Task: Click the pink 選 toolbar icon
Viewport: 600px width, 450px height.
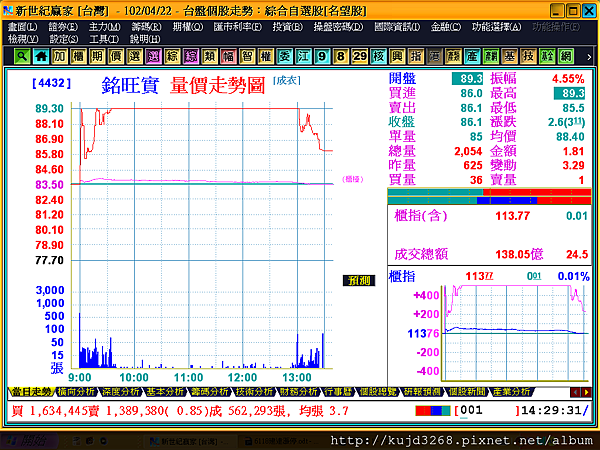Action: pos(153,57)
